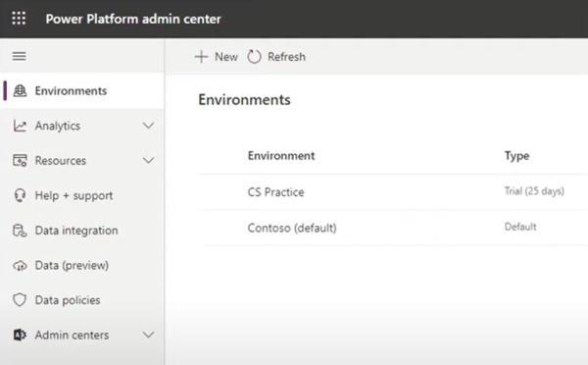Open Help + support page
588x365 pixels.
[x=81, y=195]
